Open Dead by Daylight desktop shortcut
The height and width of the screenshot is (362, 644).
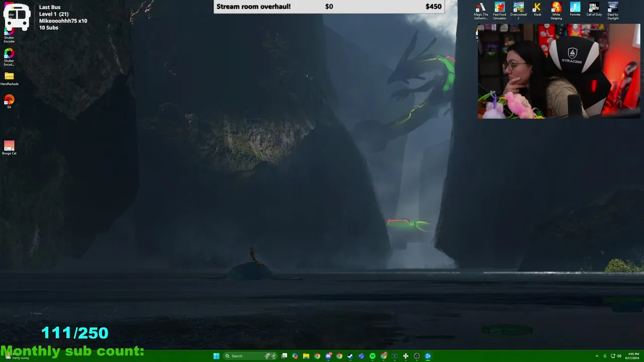click(x=613, y=11)
